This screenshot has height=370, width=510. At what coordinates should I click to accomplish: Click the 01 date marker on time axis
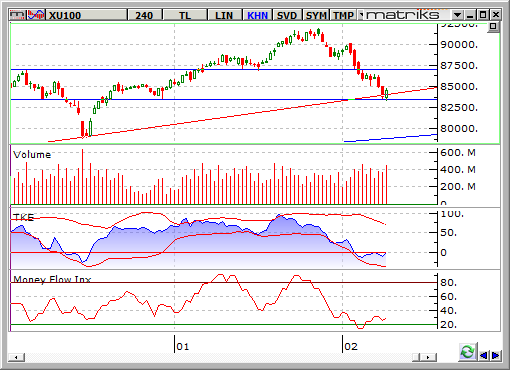[x=183, y=347]
